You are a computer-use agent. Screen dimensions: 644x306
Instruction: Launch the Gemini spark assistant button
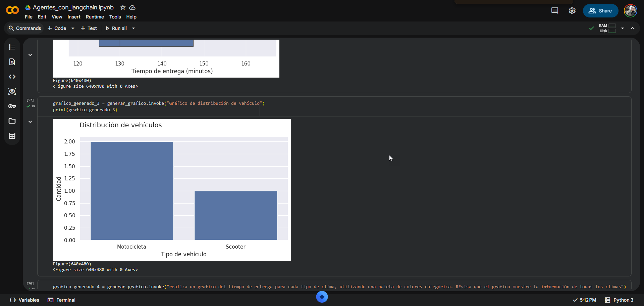click(x=322, y=297)
